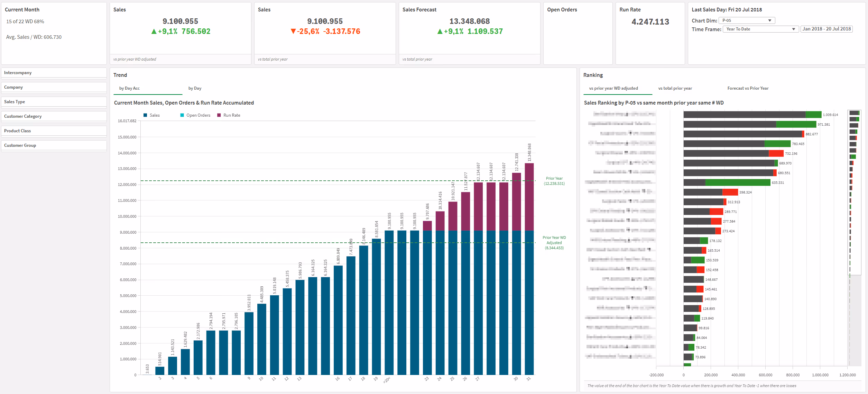Open the Time Frame Year To Date dropdown
Image resolution: width=868 pixels, height=394 pixels.
click(760, 29)
